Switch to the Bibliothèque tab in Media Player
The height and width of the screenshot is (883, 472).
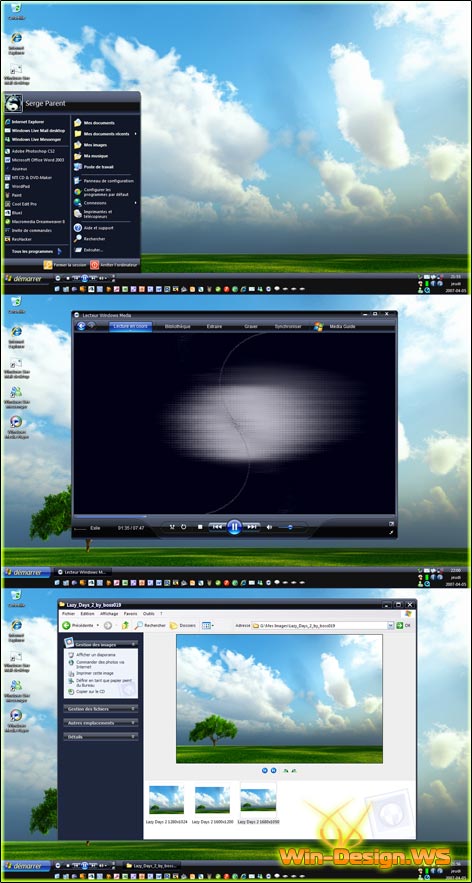pos(177,326)
